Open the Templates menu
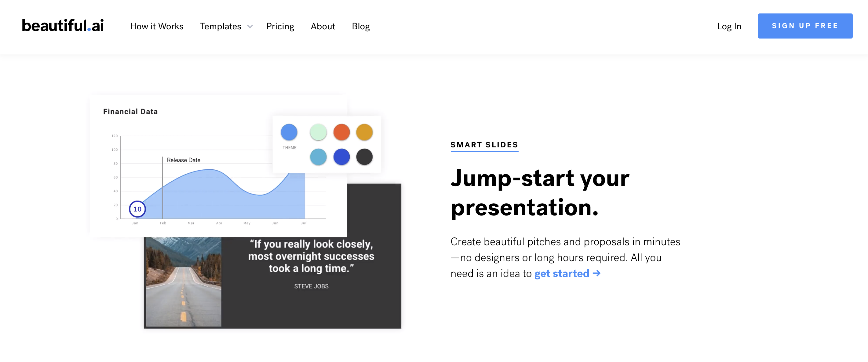 coord(221,26)
